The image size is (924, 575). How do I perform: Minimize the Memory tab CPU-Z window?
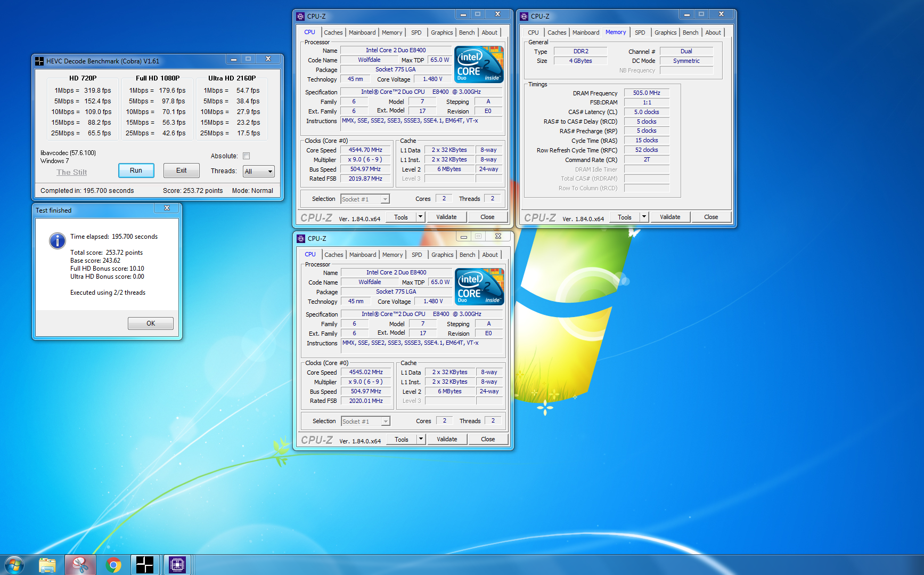[x=687, y=14]
